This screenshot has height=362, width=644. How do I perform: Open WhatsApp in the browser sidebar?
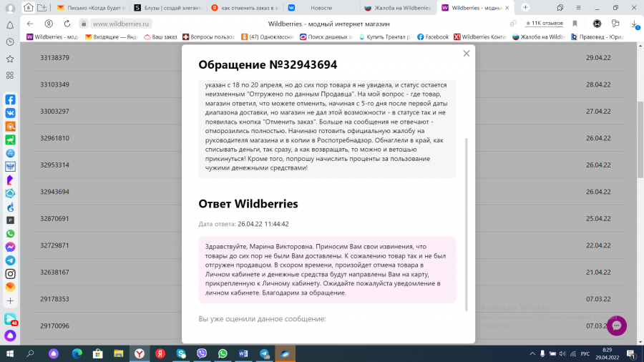(x=10, y=233)
